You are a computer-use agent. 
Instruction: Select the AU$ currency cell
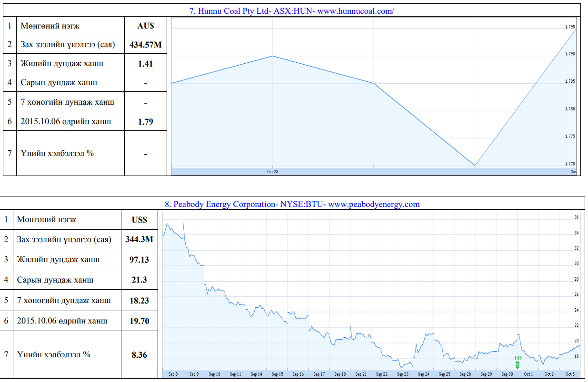coord(145,25)
